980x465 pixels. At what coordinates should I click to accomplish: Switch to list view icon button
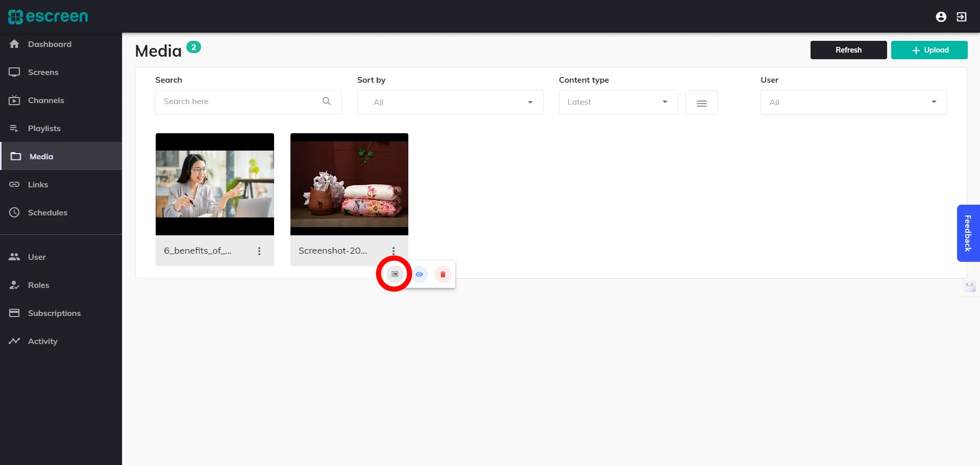(702, 103)
